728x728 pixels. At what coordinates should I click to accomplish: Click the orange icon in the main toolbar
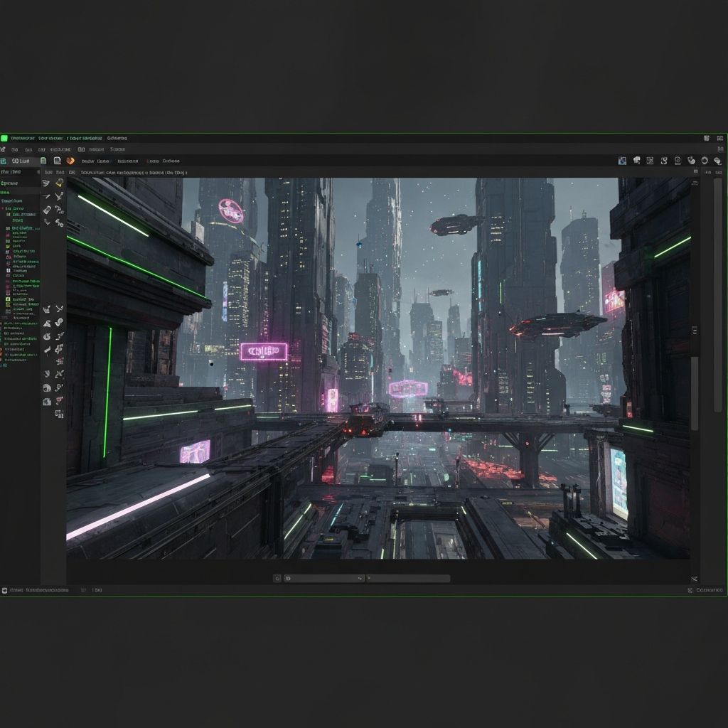click(x=70, y=161)
